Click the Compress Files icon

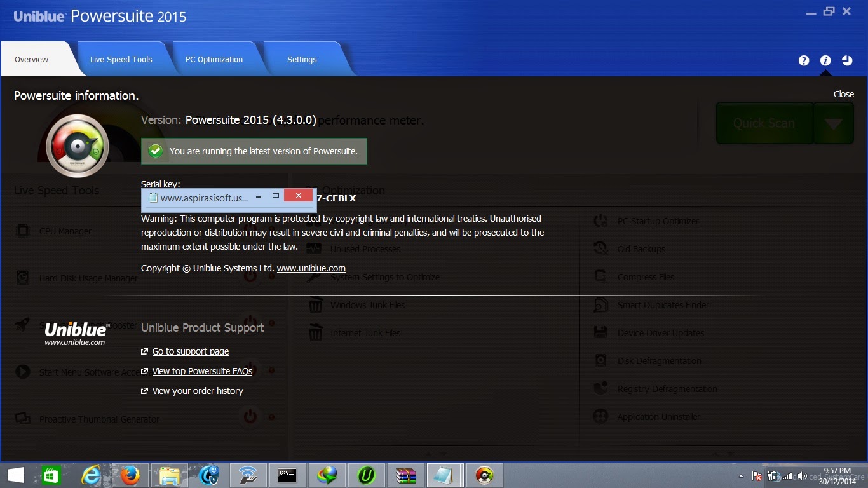point(600,276)
